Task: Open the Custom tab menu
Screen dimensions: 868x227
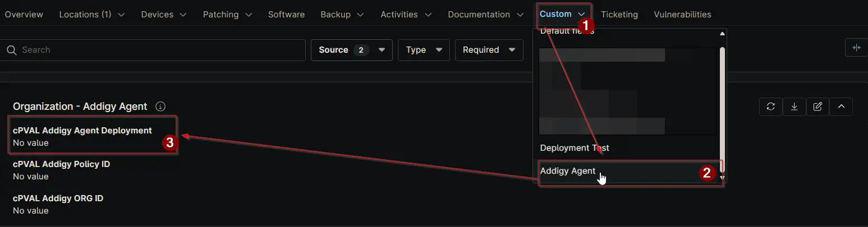Action: [x=562, y=14]
